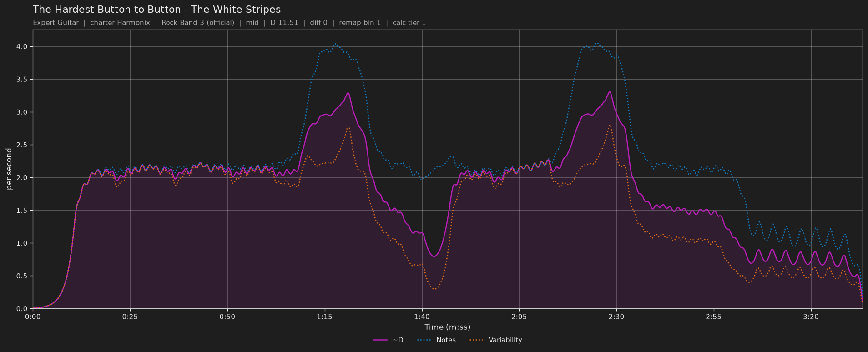Click the 0:25 time tick label
This screenshot has width=868, height=352.
(130, 317)
